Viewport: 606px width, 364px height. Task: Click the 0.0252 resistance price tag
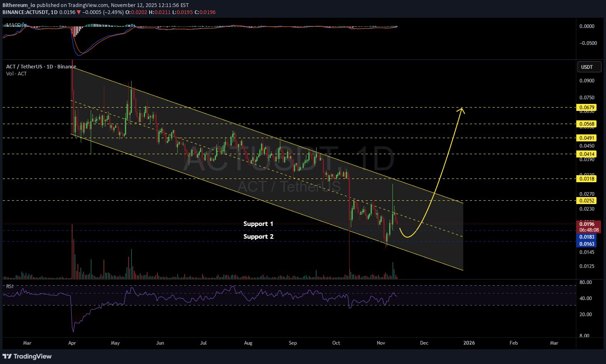(x=587, y=201)
